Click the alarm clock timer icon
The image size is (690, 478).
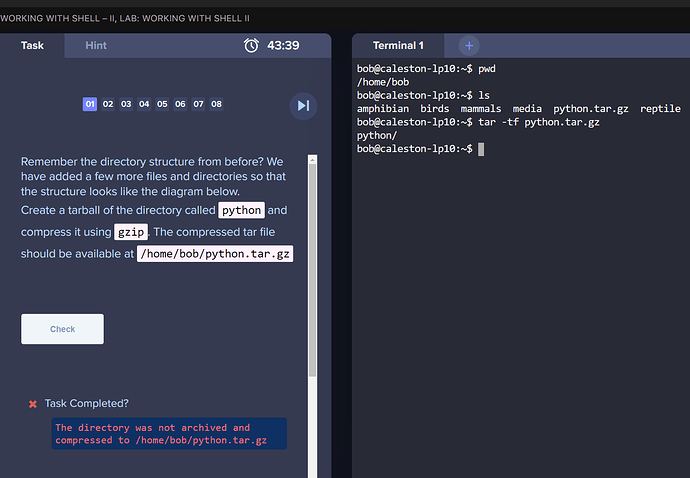(x=251, y=46)
